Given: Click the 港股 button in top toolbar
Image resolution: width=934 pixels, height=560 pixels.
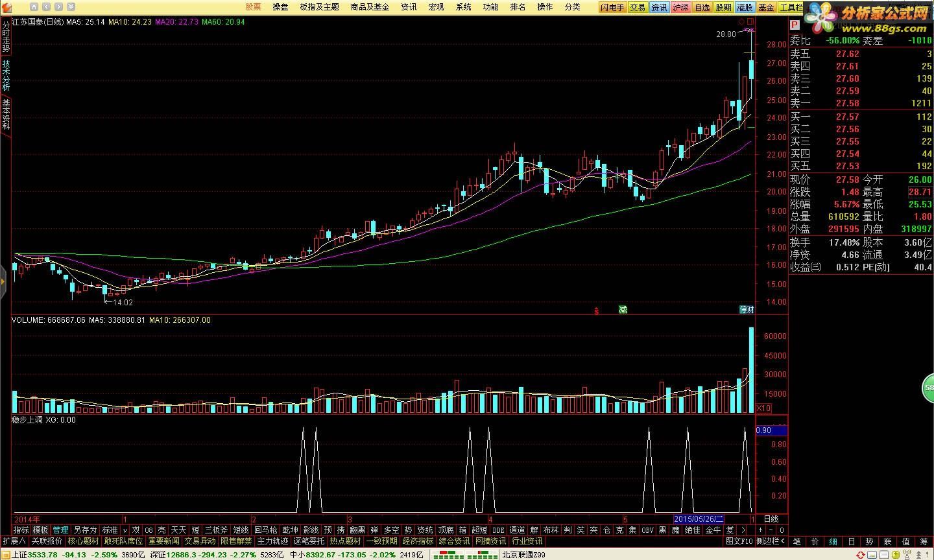Looking at the screenshot, I should tap(745, 8).
